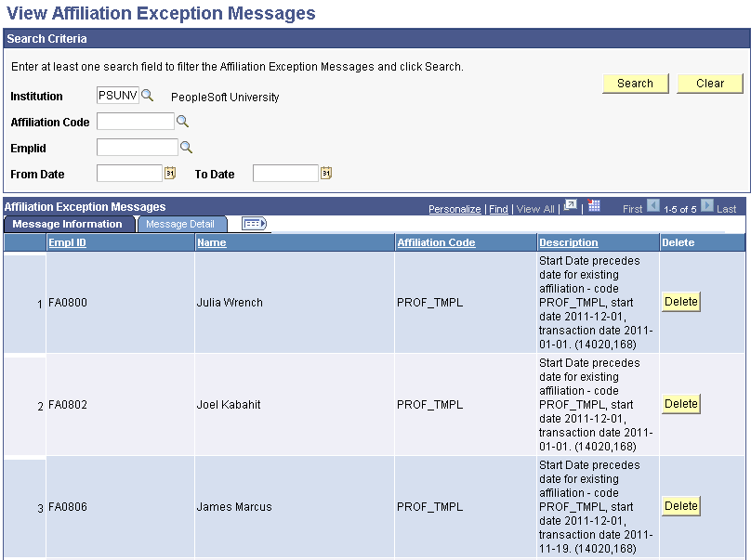
Task: Select the Message Information tab
Action: point(70,223)
